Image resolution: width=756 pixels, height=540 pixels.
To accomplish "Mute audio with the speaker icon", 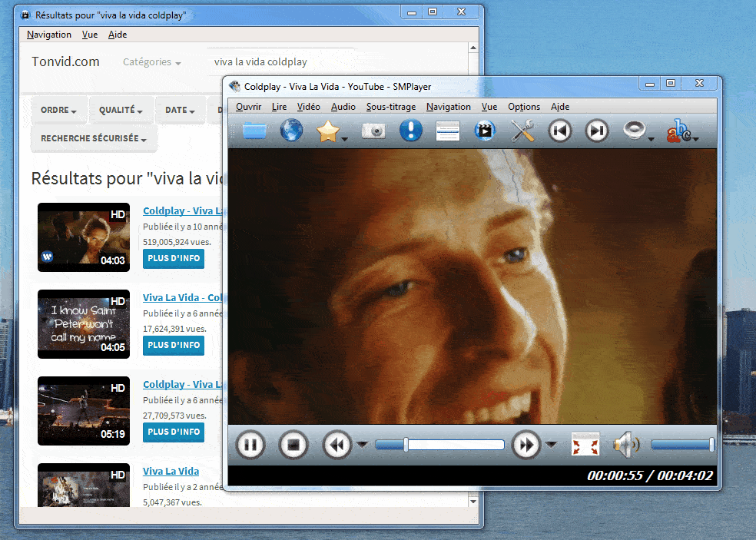I will (626, 444).
